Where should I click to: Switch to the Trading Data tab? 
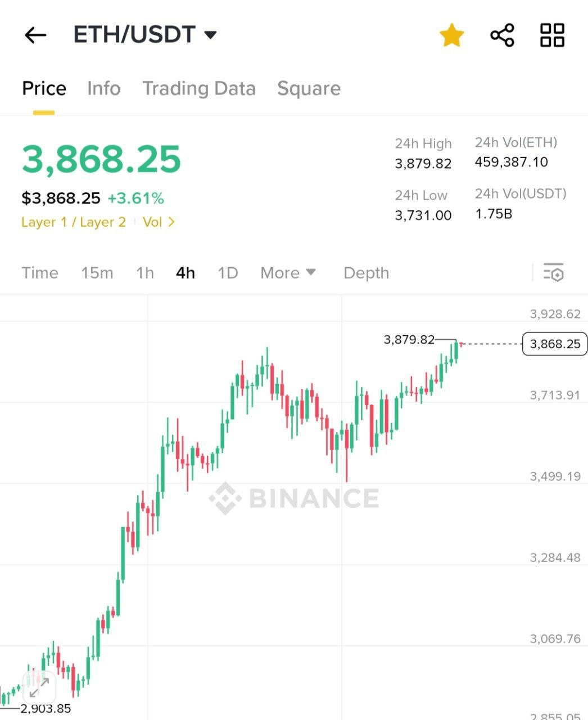coord(198,88)
